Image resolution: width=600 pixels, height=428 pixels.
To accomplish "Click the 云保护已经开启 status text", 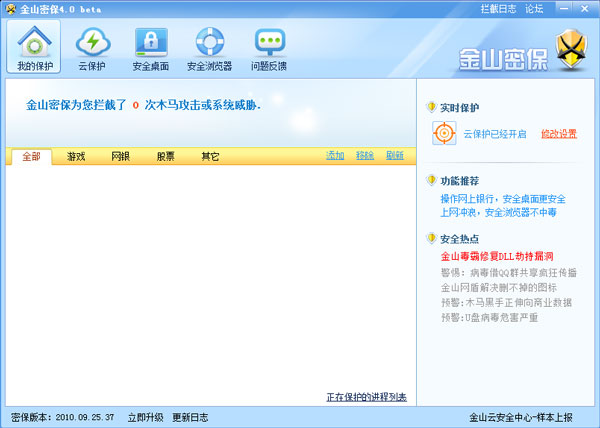I will pyautogui.click(x=495, y=134).
